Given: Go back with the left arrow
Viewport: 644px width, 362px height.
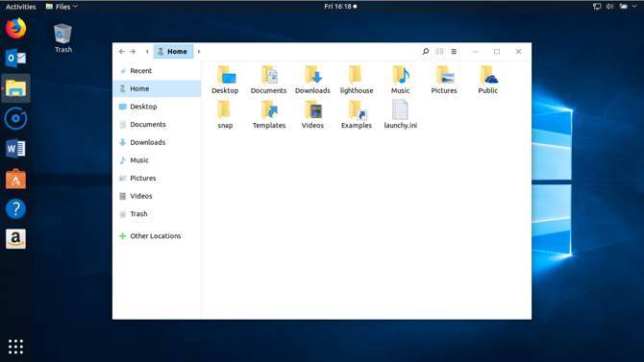Looking at the screenshot, I should click(121, 51).
